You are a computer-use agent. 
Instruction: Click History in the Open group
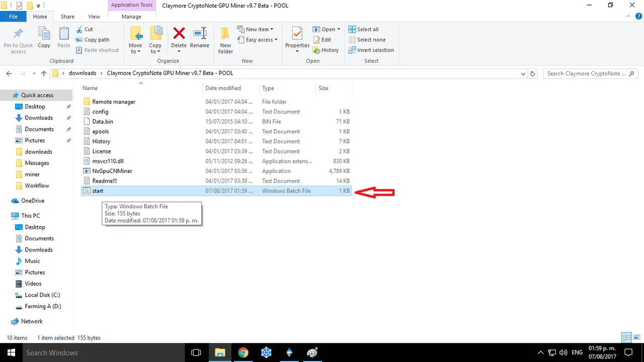[x=326, y=50]
